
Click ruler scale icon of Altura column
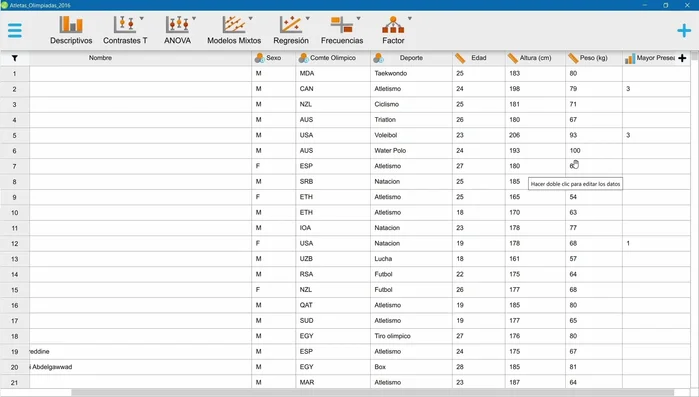click(513, 58)
